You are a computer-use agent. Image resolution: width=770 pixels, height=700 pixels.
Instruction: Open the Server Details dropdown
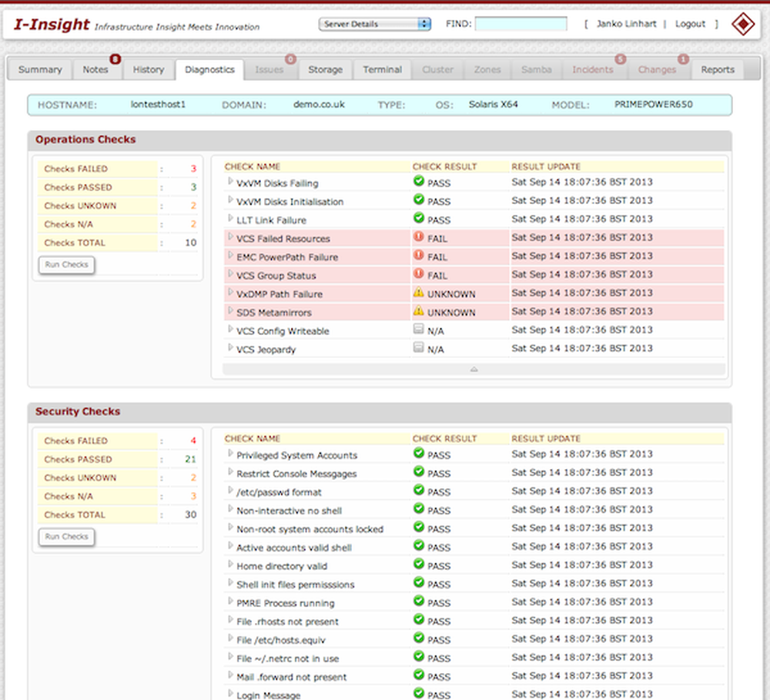tap(375, 24)
